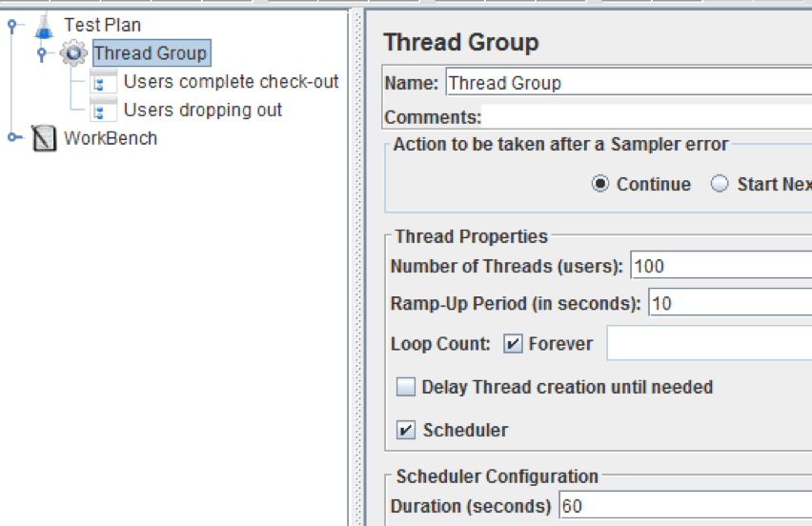The width and height of the screenshot is (812, 526).
Task: Click the Ramp-Up Period field
Action: point(730,303)
